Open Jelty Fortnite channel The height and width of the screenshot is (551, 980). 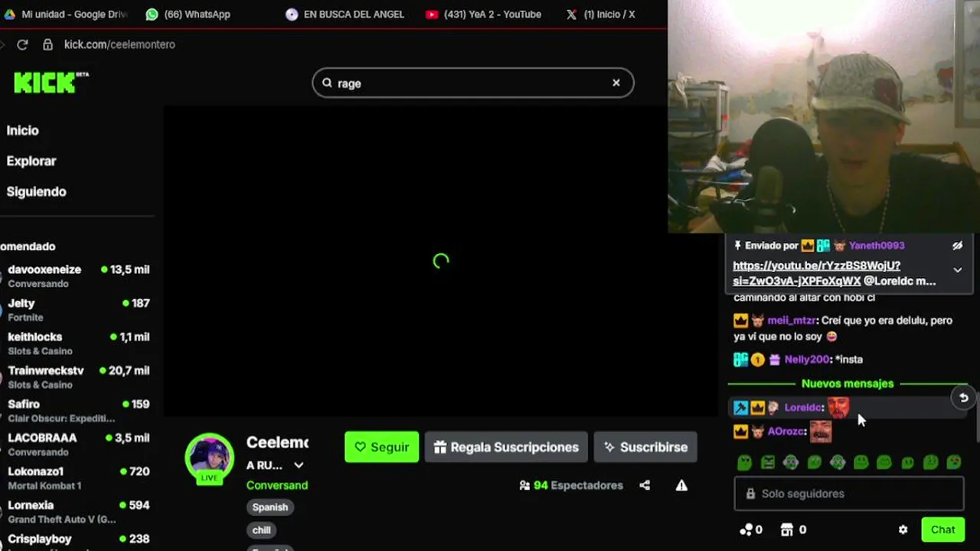tap(77, 309)
